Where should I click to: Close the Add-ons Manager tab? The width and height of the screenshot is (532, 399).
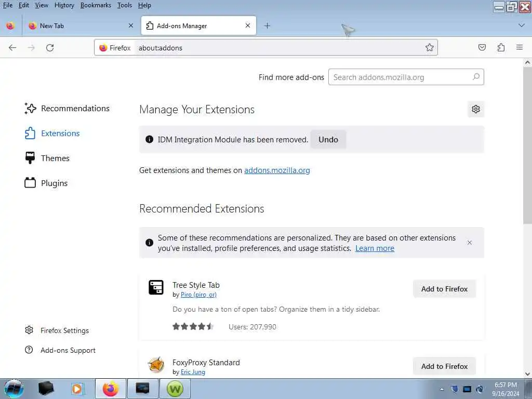click(x=248, y=25)
